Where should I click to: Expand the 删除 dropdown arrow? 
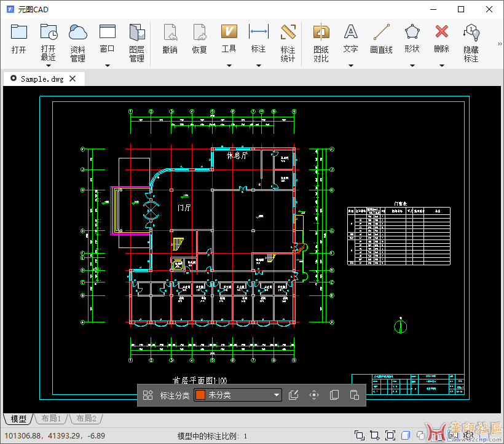[x=442, y=66]
